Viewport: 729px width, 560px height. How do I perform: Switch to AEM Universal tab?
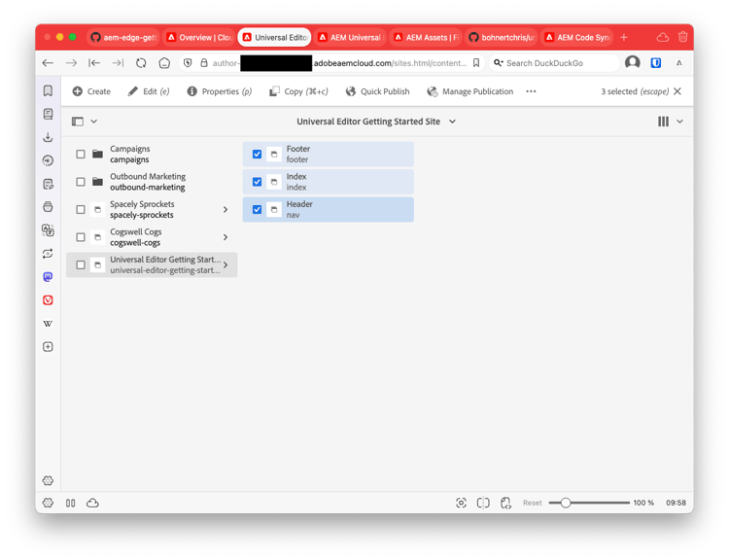[x=350, y=37]
